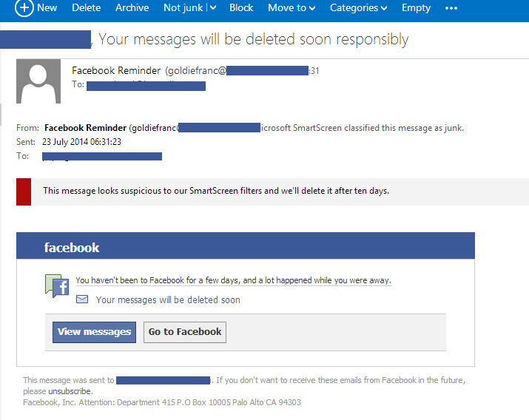Click 'You haven't been to Facebook' link text
This screenshot has width=529, height=420.
coord(234,280)
